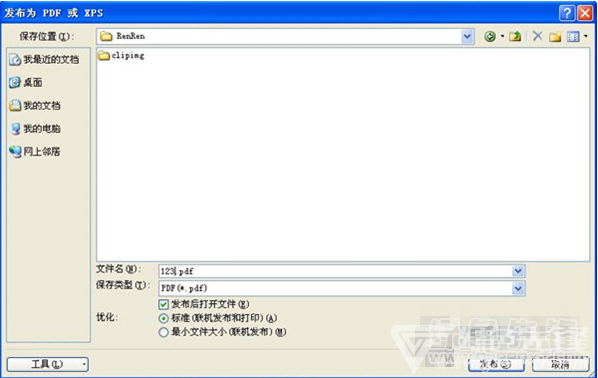Viewport: 598px width, 378px height.
Task: Create a new folder
Action: tap(555, 37)
